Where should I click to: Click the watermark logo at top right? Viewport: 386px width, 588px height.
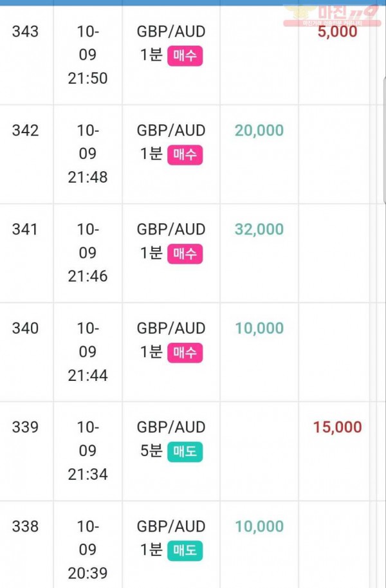click(x=331, y=15)
